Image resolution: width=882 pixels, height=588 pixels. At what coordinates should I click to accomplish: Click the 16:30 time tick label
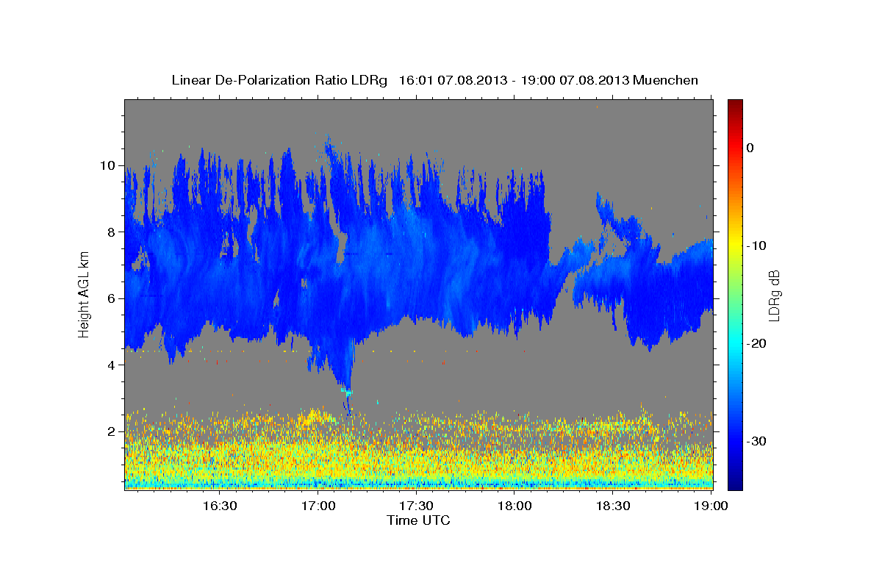point(220,506)
